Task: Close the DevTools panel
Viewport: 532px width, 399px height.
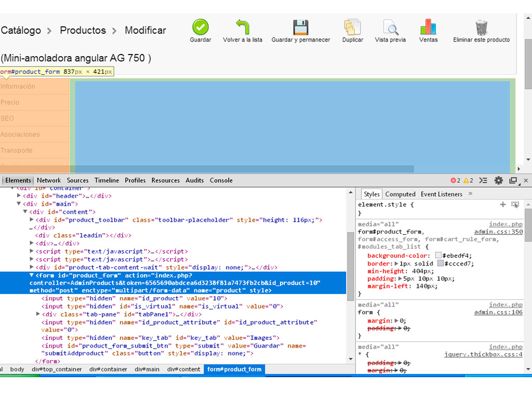Action: point(526,180)
